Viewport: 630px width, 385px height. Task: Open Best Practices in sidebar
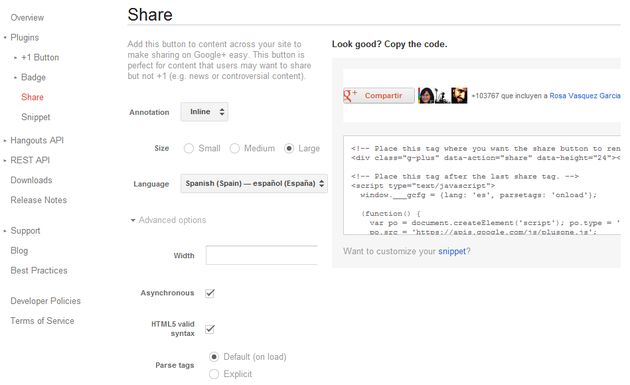coord(39,270)
